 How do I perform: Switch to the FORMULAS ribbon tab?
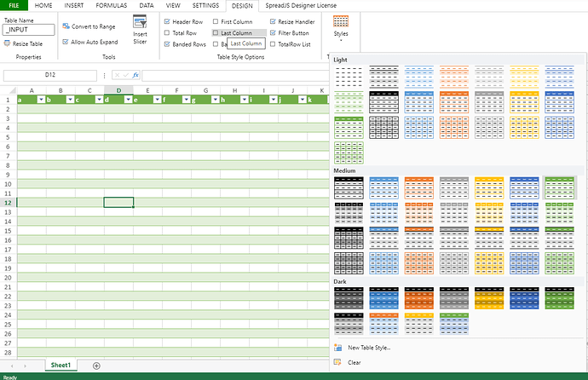point(112,5)
